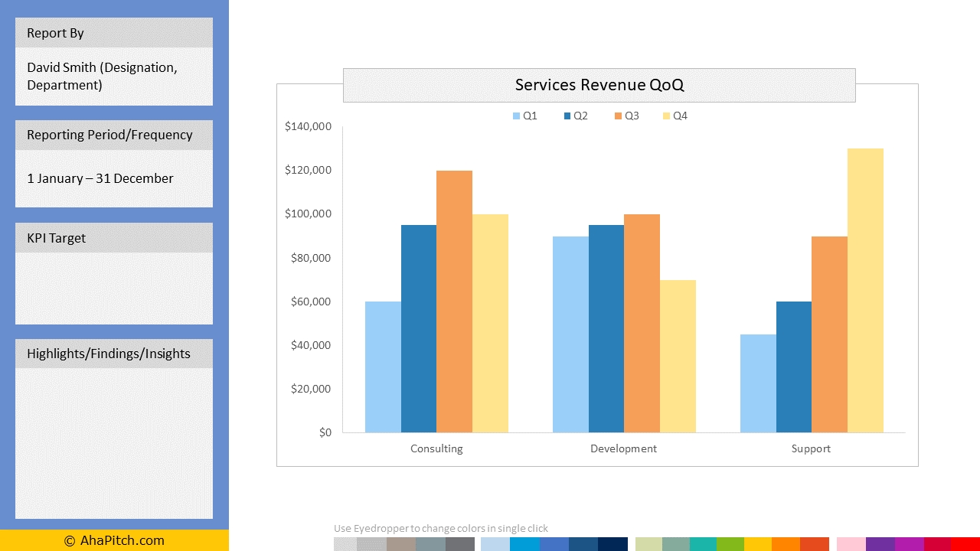This screenshot has width=980, height=551.
Task: Click the Consulting axis label
Action: pos(436,448)
